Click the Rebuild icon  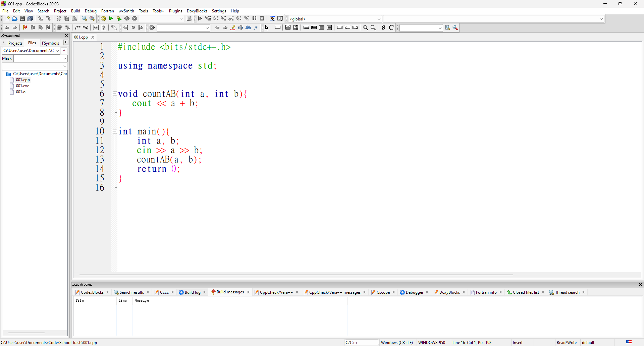click(127, 19)
